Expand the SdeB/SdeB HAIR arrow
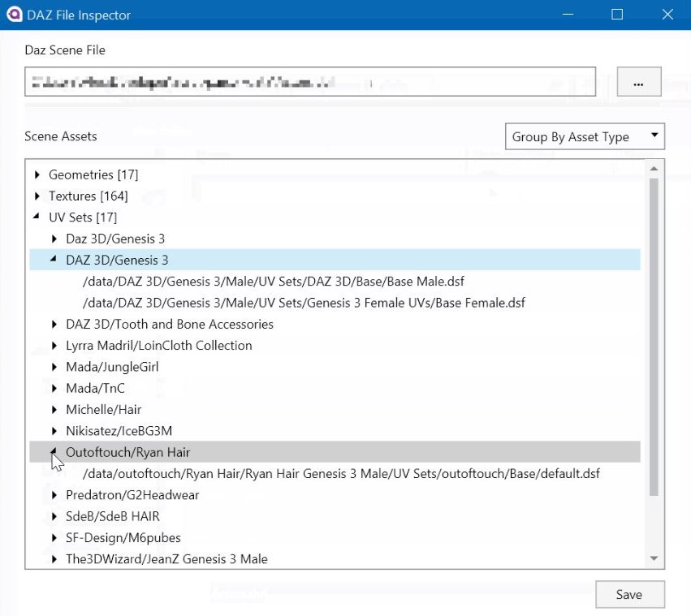 pyautogui.click(x=54, y=516)
